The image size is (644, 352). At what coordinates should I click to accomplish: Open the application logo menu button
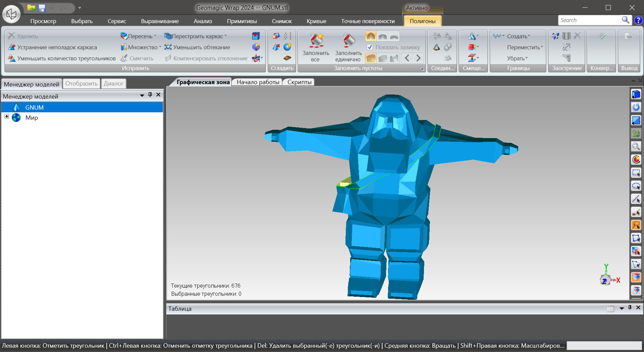coord(11,14)
